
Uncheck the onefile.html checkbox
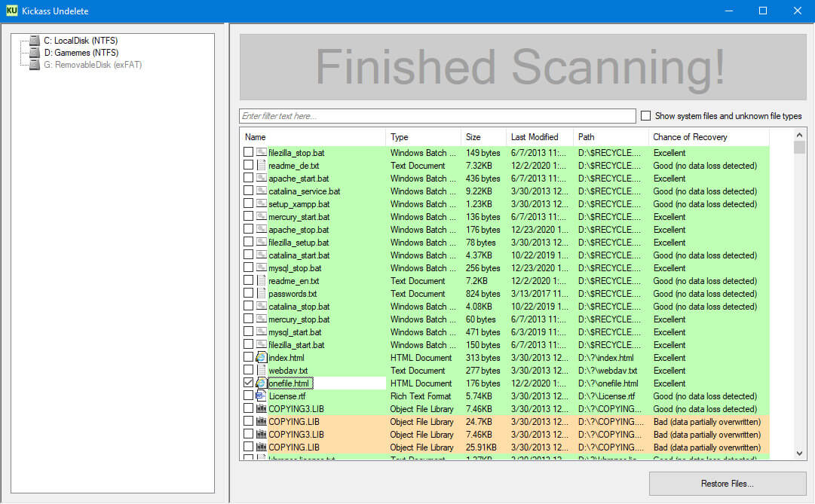click(x=249, y=383)
